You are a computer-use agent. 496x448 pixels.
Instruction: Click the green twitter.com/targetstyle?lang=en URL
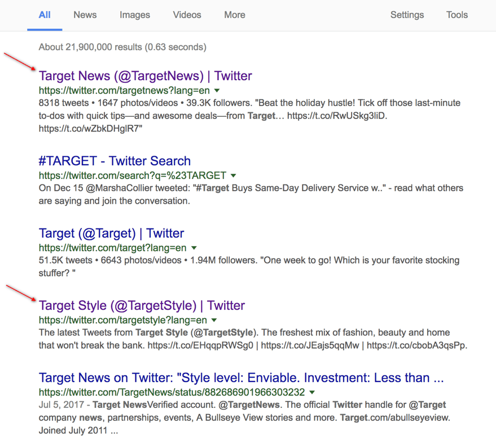[x=123, y=320]
